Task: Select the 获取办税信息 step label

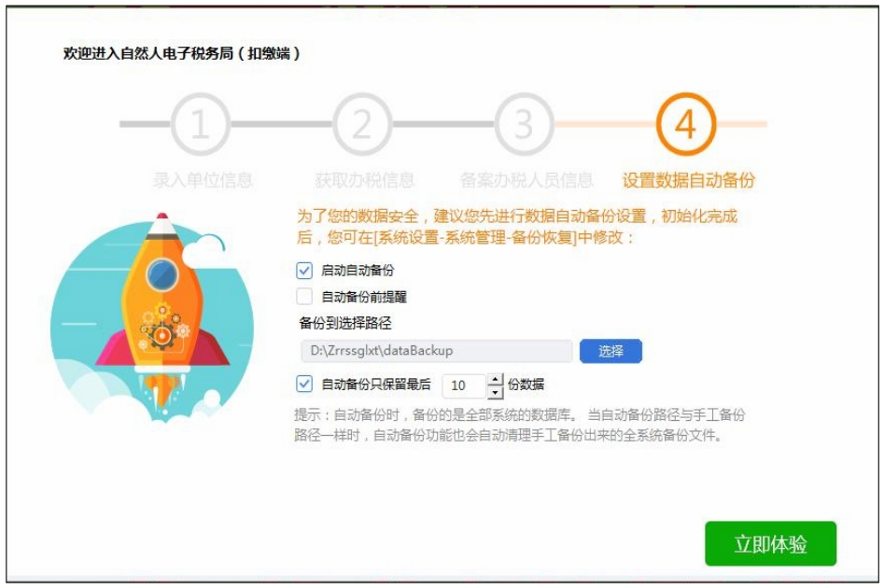Action: pos(364,180)
